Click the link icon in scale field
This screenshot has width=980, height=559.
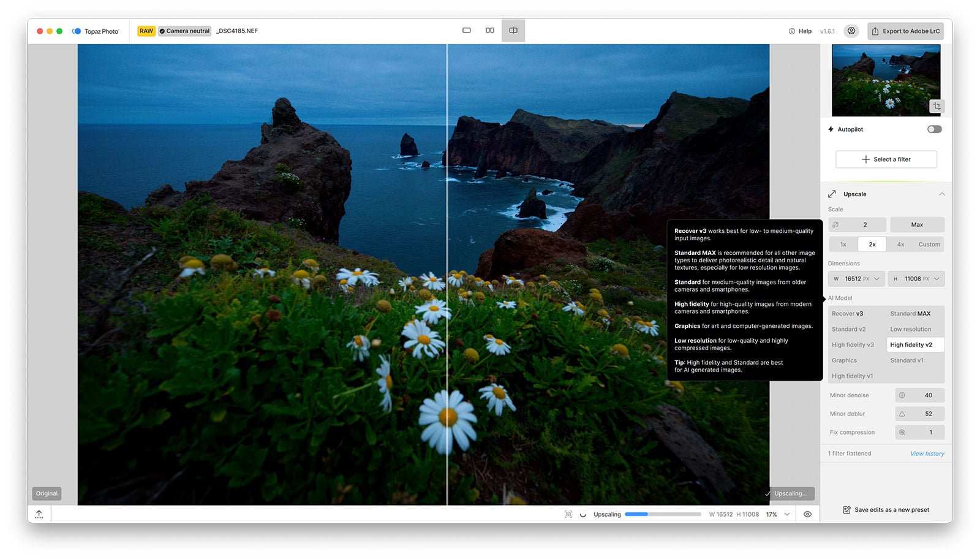click(835, 225)
